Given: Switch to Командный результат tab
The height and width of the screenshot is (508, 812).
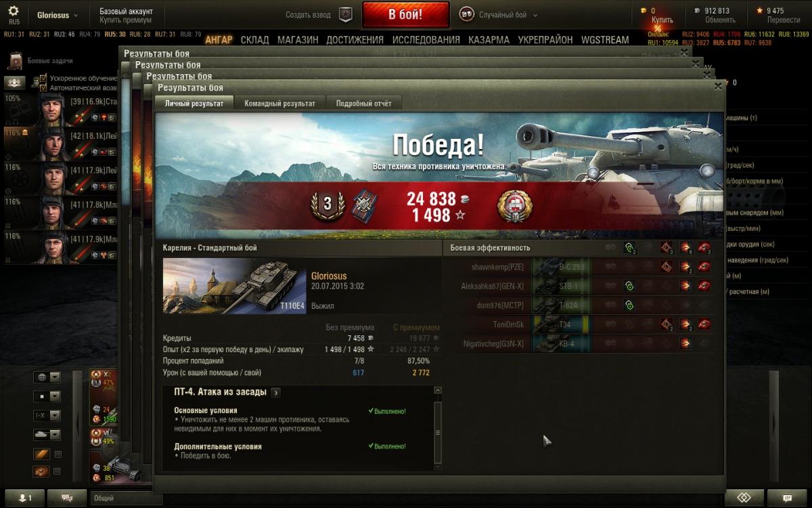Looking at the screenshot, I should [x=279, y=103].
